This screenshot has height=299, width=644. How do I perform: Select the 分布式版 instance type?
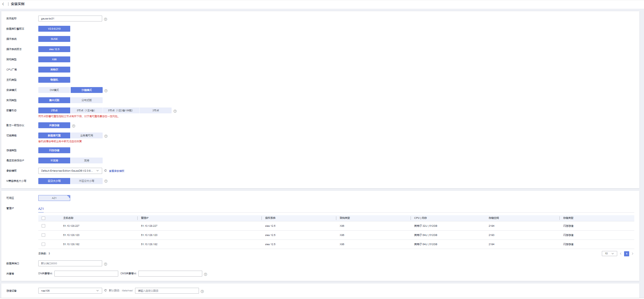tap(87, 100)
